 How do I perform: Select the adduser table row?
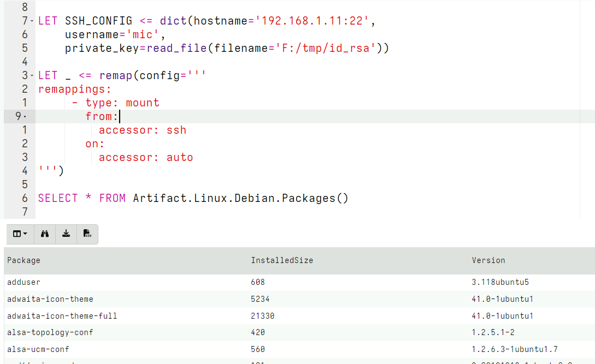pos(164,282)
